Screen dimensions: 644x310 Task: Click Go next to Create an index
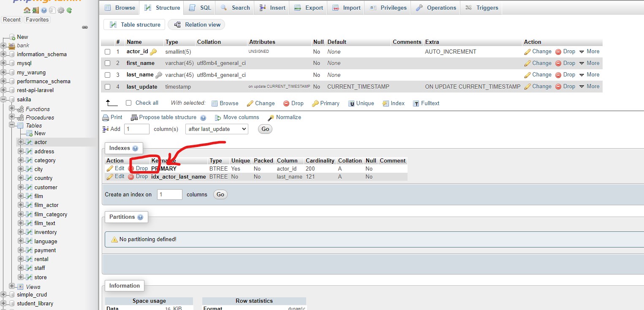click(220, 195)
